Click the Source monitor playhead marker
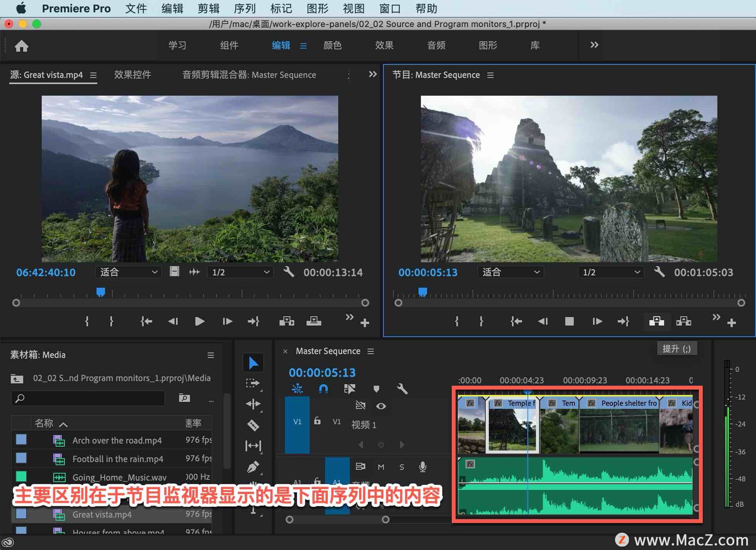 pyautogui.click(x=101, y=292)
